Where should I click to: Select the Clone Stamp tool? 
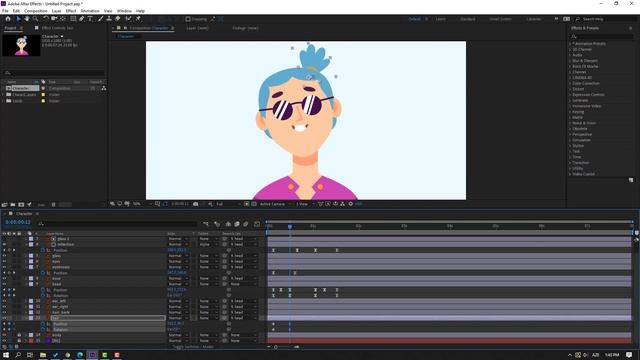109,19
